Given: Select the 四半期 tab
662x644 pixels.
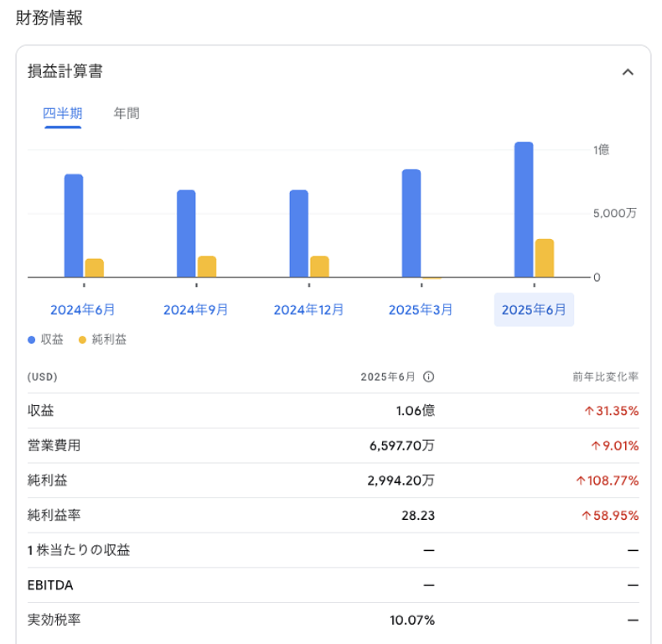Looking at the screenshot, I should click(63, 113).
